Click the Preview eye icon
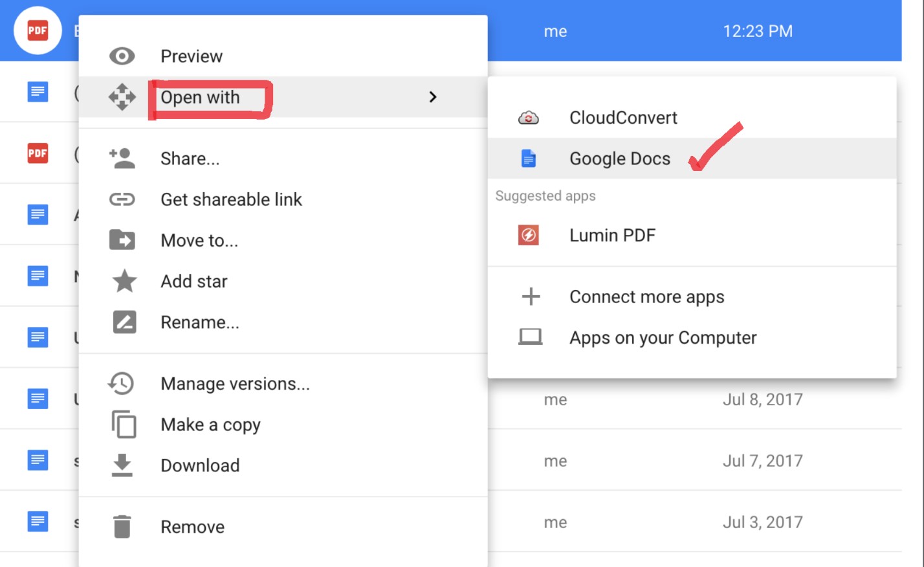The width and height of the screenshot is (924, 567). [123, 56]
